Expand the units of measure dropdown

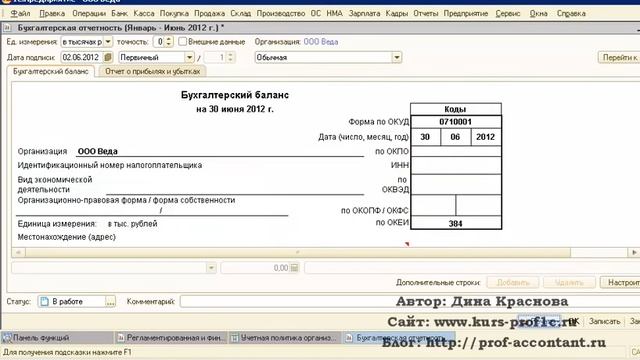tap(108, 42)
